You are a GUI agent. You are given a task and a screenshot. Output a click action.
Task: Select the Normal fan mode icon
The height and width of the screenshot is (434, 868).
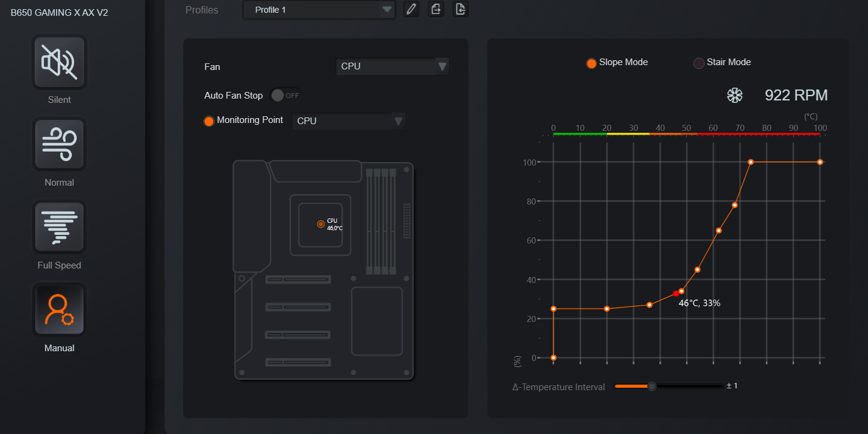click(59, 144)
